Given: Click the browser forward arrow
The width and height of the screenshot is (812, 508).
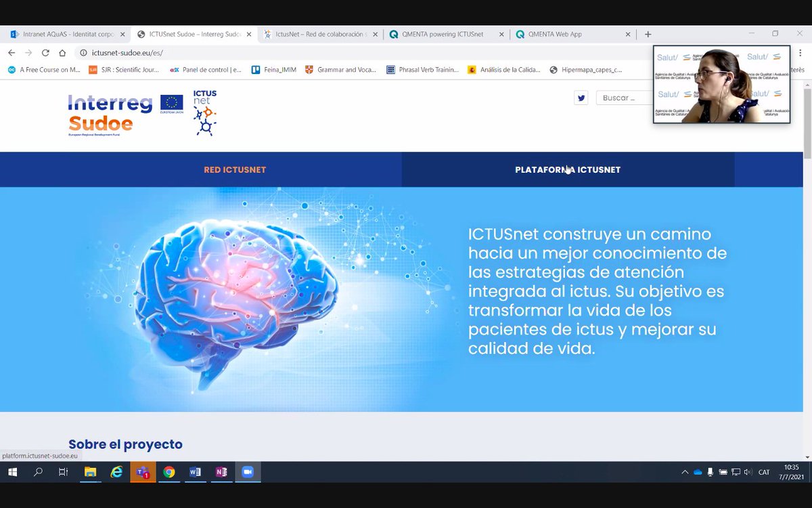Looking at the screenshot, I should click(28, 53).
